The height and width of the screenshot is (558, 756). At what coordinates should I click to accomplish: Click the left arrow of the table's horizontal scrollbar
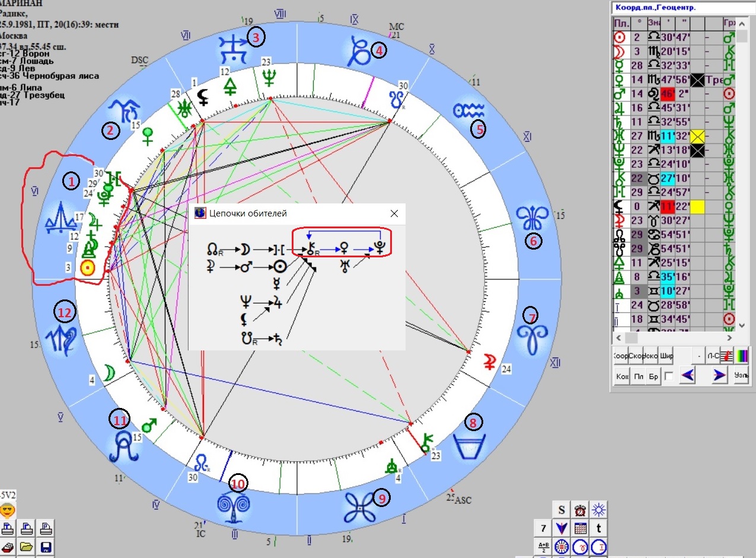pyautogui.click(x=618, y=337)
